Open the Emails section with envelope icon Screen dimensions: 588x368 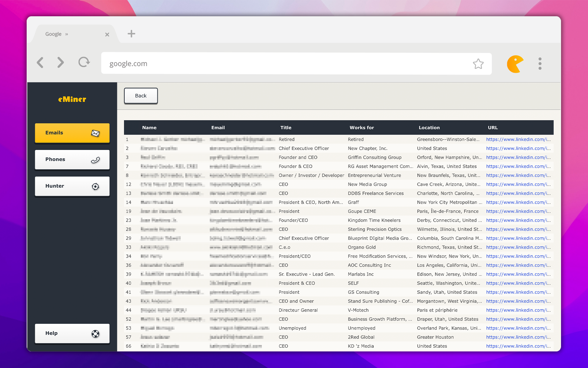(72, 133)
